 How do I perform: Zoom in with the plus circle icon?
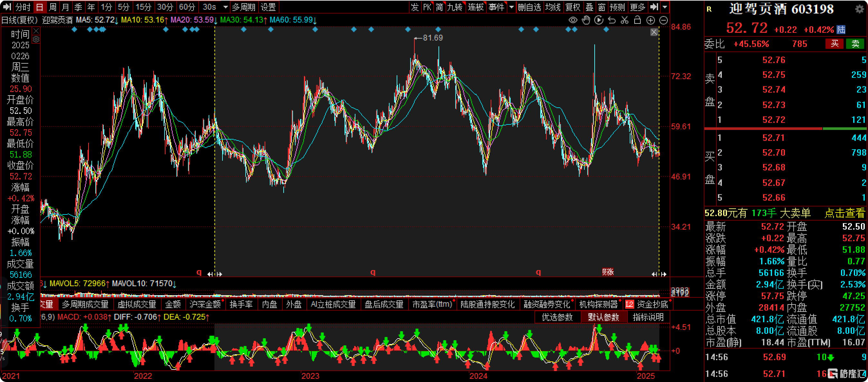coord(651,20)
